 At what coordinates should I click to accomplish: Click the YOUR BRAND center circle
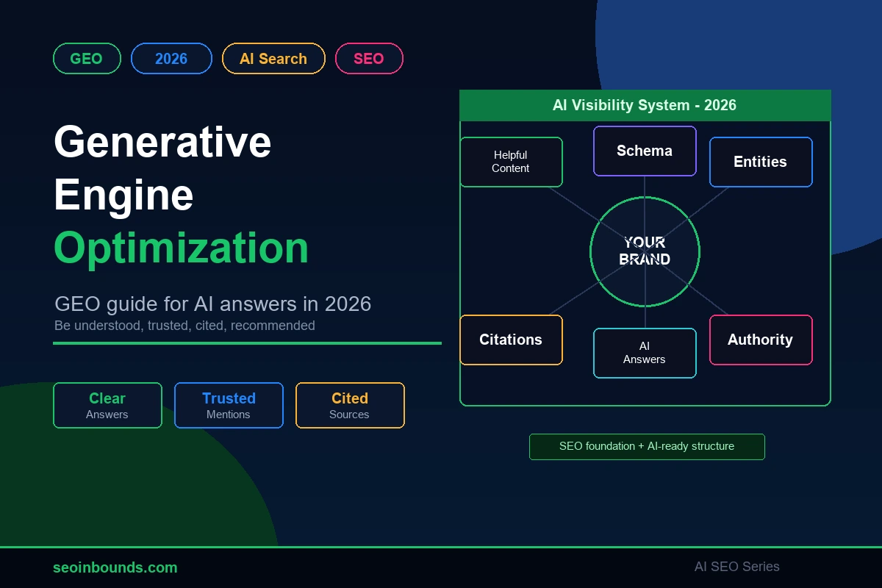[645, 251]
